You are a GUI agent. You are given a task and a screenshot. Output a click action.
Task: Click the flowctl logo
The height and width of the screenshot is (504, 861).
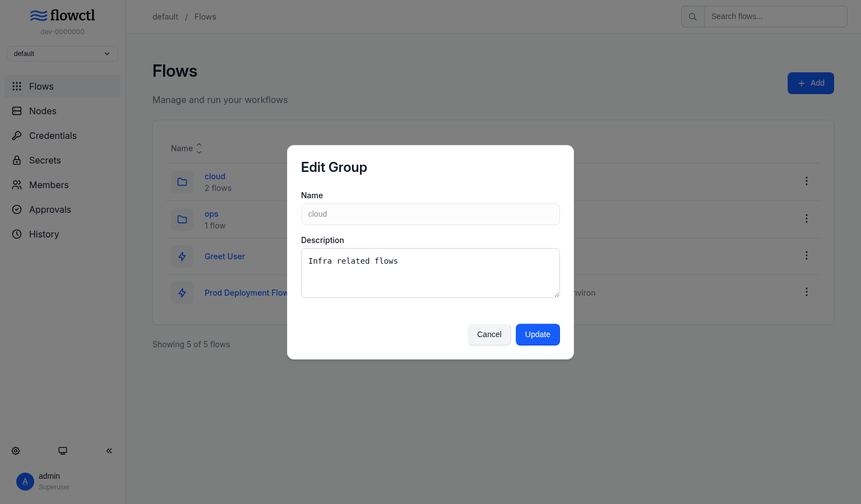[62, 16]
